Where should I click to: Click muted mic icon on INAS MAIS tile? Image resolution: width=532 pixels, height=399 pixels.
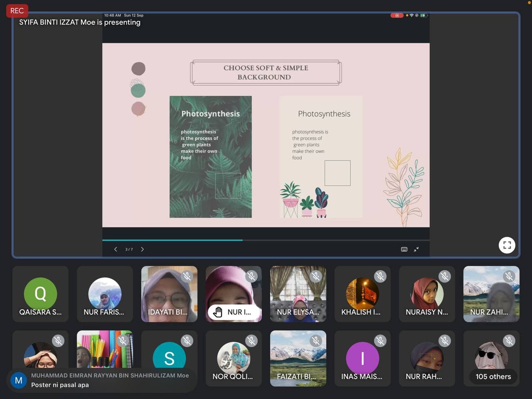coord(380,341)
